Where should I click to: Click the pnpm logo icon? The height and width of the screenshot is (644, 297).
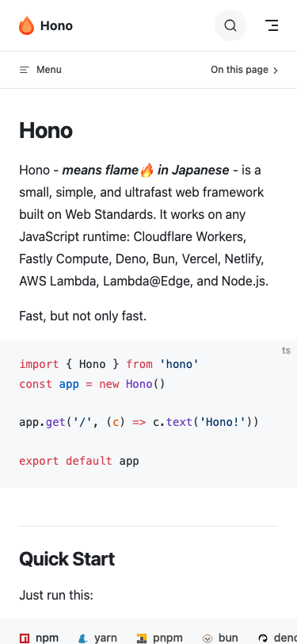[x=142, y=638]
